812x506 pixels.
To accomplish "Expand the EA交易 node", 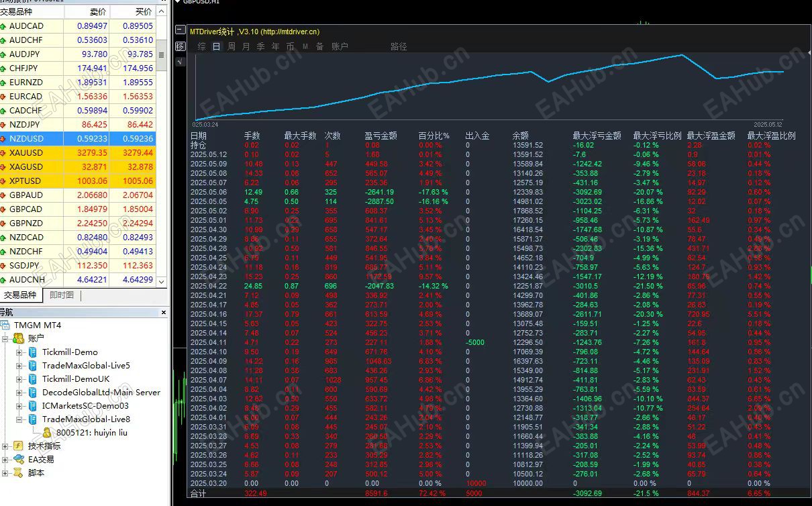I will point(5,460).
